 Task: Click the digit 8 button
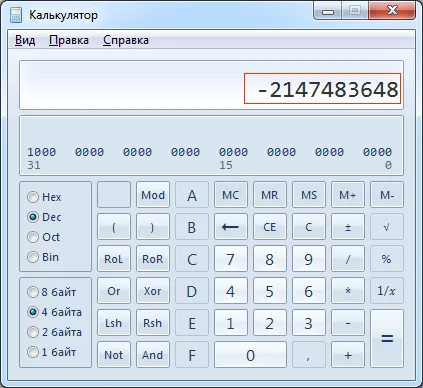click(x=270, y=259)
